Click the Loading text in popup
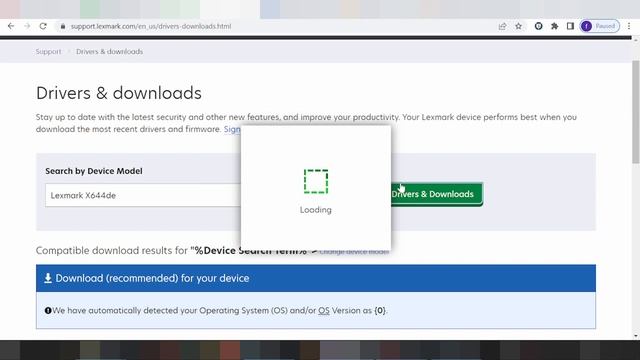The height and width of the screenshot is (360, 640). [316, 210]
